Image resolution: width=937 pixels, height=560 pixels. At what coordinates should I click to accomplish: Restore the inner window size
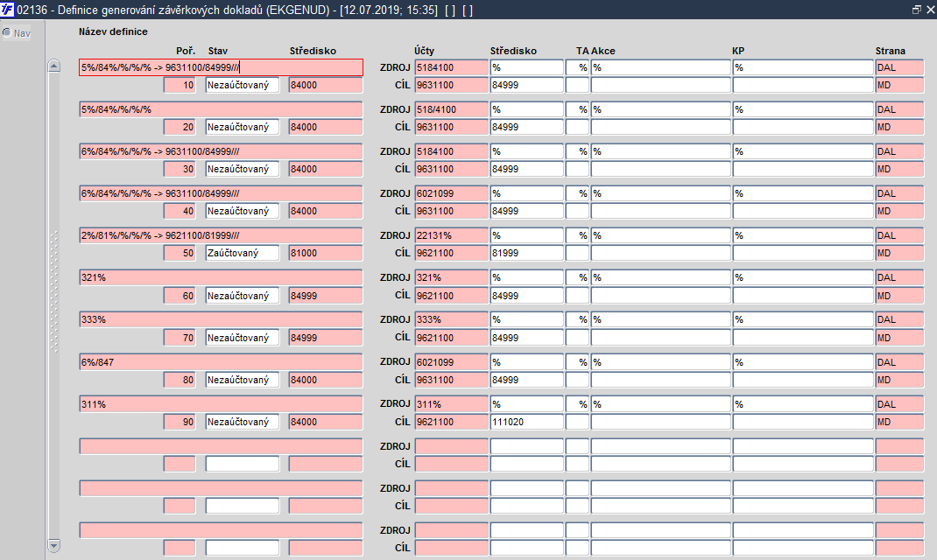(917, 10)
